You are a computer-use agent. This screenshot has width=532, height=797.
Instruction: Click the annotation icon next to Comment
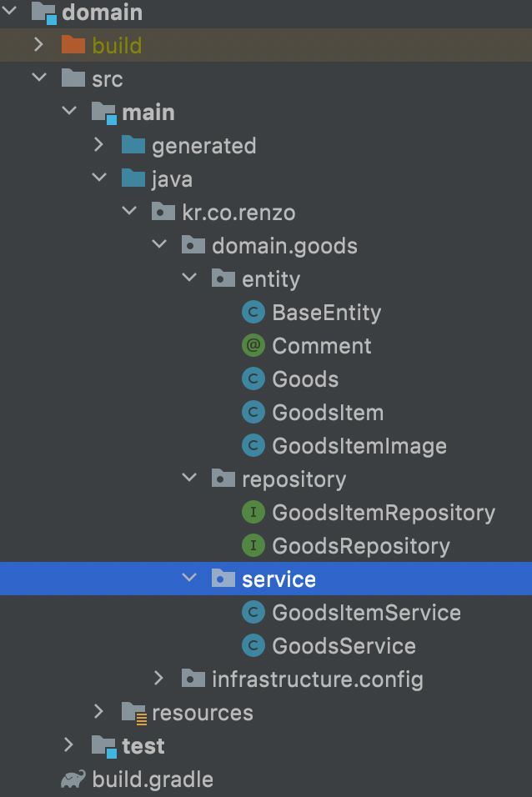(253, 345)
